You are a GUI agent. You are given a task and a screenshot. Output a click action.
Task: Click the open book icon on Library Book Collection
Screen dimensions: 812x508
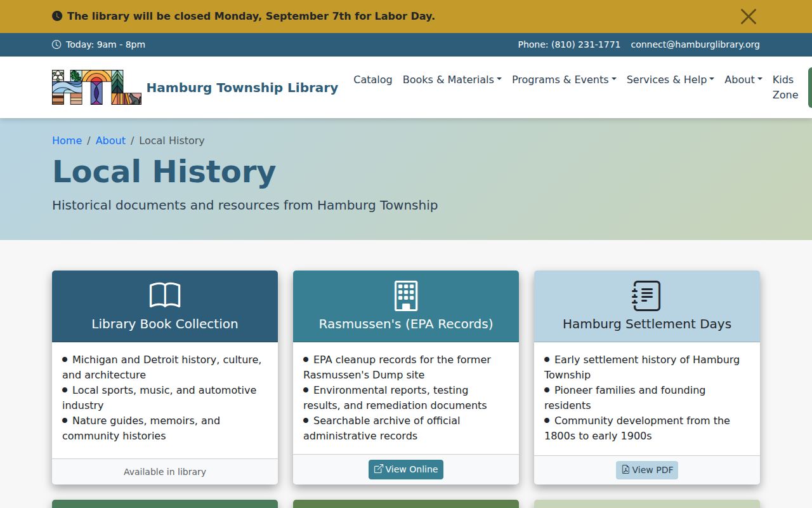tap(165, 295)
